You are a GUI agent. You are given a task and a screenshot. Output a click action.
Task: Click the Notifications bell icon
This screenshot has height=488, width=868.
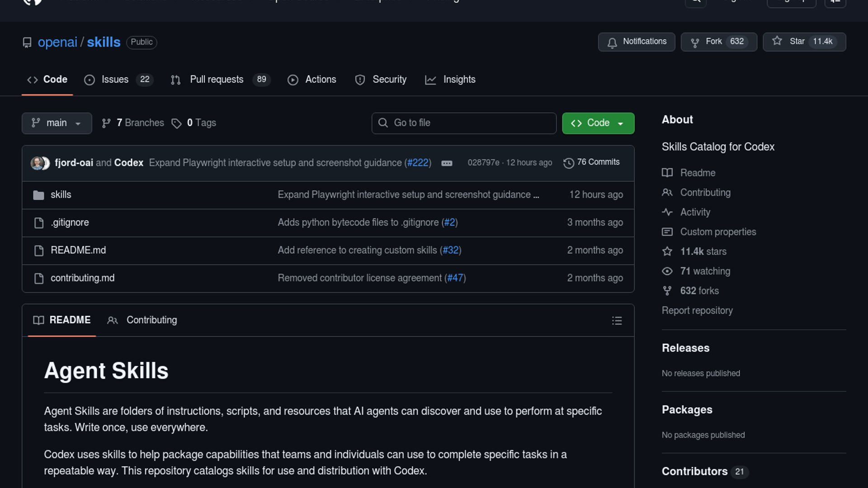click(x=612, y=42)
